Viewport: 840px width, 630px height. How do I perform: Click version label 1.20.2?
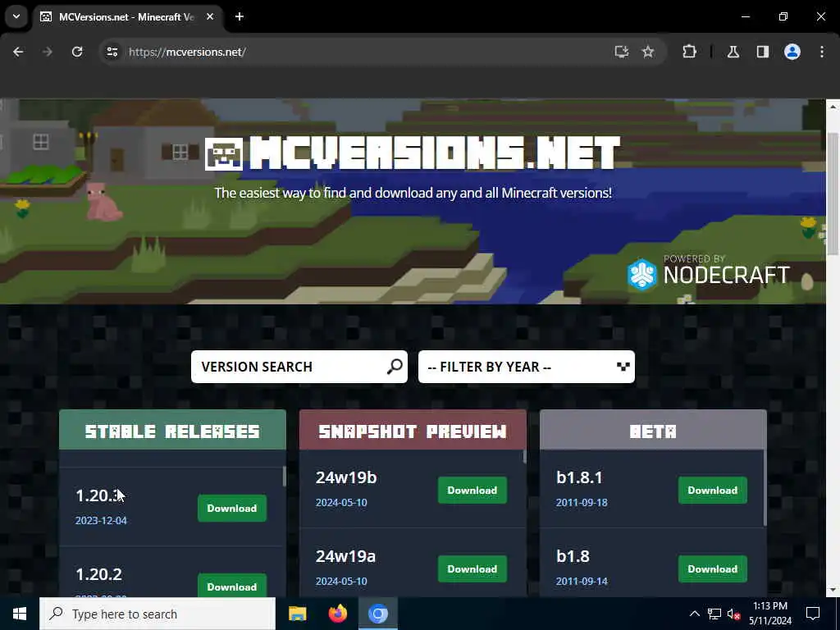point(99,574)
